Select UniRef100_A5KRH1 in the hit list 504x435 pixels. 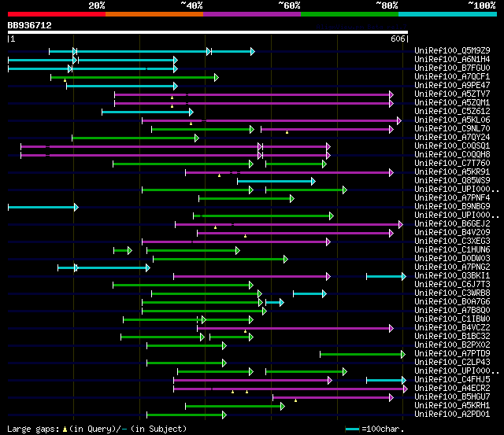(x=452, y=406)
